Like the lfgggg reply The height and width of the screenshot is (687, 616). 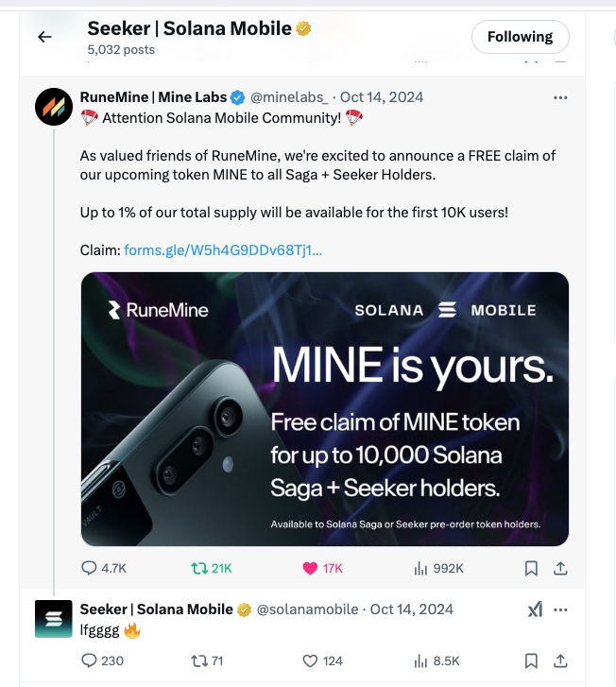[309, 661]
